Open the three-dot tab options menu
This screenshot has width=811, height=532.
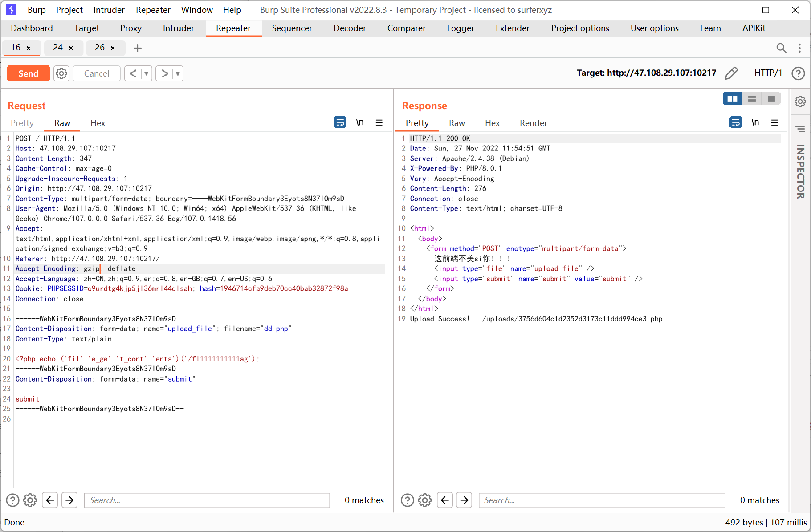pyautogui.click(x=799, y=48)
